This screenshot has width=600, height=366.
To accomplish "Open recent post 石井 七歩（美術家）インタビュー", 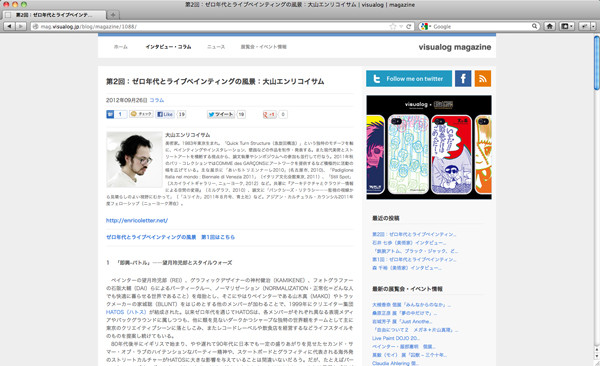I will point(409,242).
